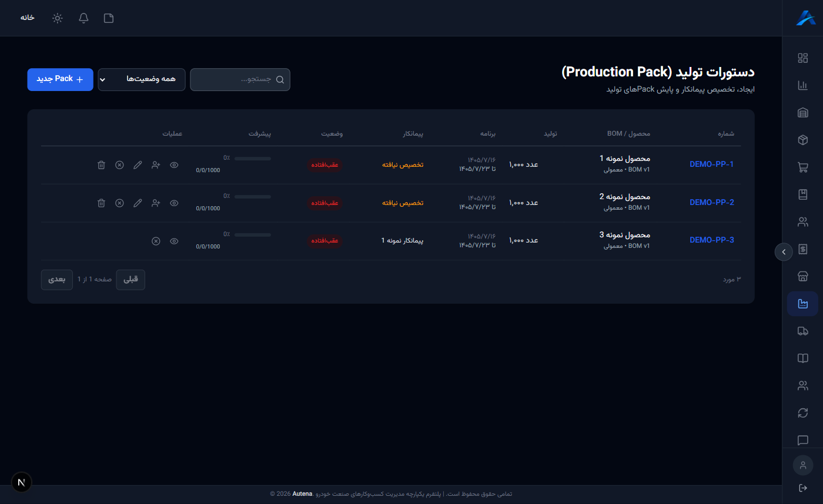Viewport: 823px width, 504px height.
Task: Open the DEMO-PP-1 link
Action: pyautogui.click(x=711, y=164)
